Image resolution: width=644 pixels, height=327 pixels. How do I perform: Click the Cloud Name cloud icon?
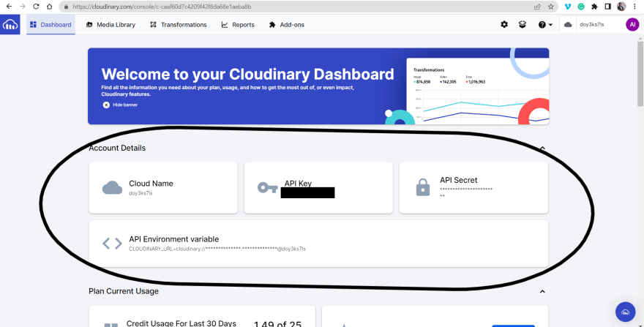click(x=112, y=188)
